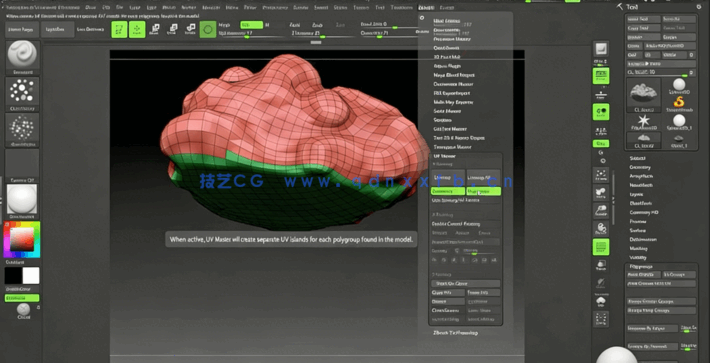Viewport: 710px width, 363px height.
Task: Expand Multi Map Exporter in Zplugin list
Action: pos(453,102)
